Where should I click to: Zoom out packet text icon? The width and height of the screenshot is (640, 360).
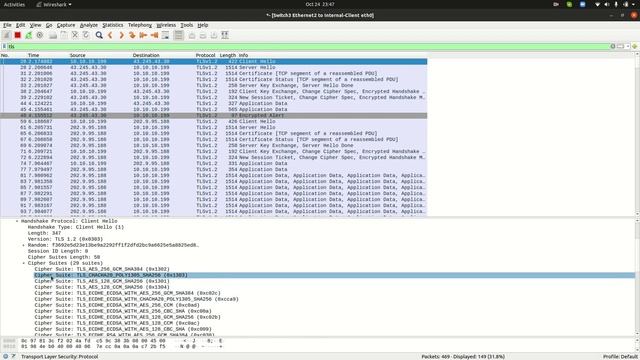203,36
